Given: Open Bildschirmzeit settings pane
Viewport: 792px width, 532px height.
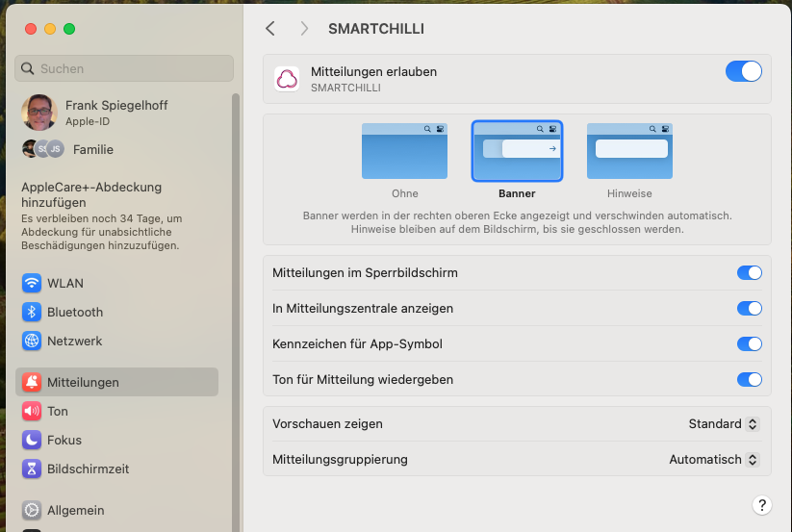Looking at the screenshot, I should (116, 469).
